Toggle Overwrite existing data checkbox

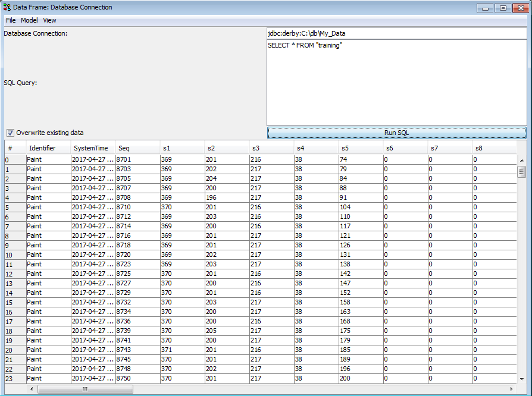[x=11, y=133]
